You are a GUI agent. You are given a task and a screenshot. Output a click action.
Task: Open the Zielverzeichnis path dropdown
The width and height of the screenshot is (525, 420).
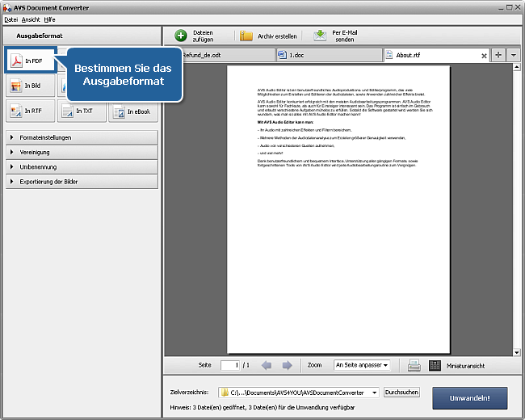point(374,393)
